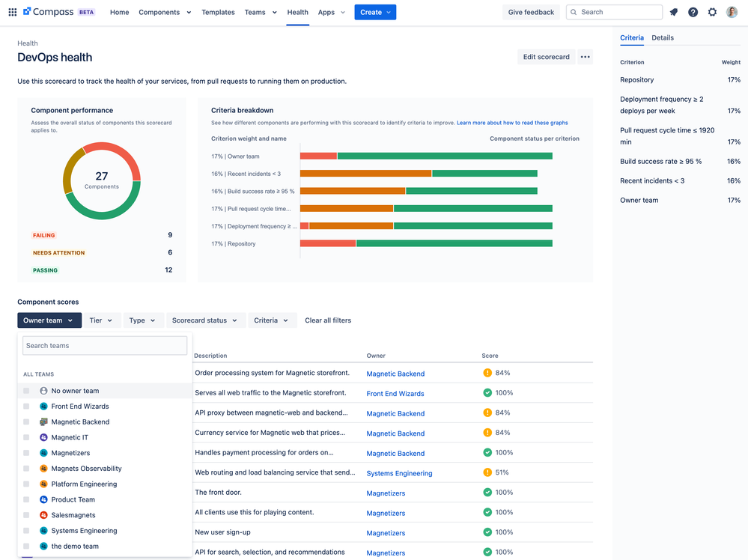Open the settings gear icon
Viewport: 748px width, 560px height.
[x=712, y=12]
